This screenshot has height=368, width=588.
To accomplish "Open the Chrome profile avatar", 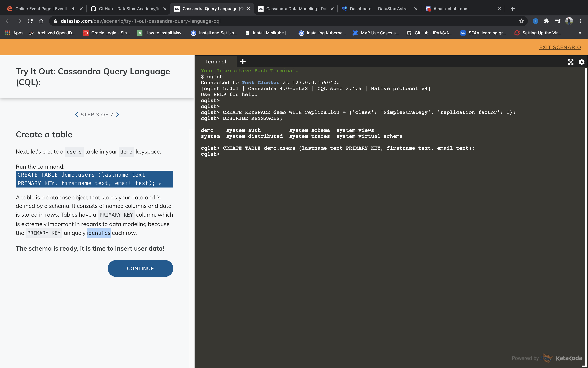I will tap(569, 21).
